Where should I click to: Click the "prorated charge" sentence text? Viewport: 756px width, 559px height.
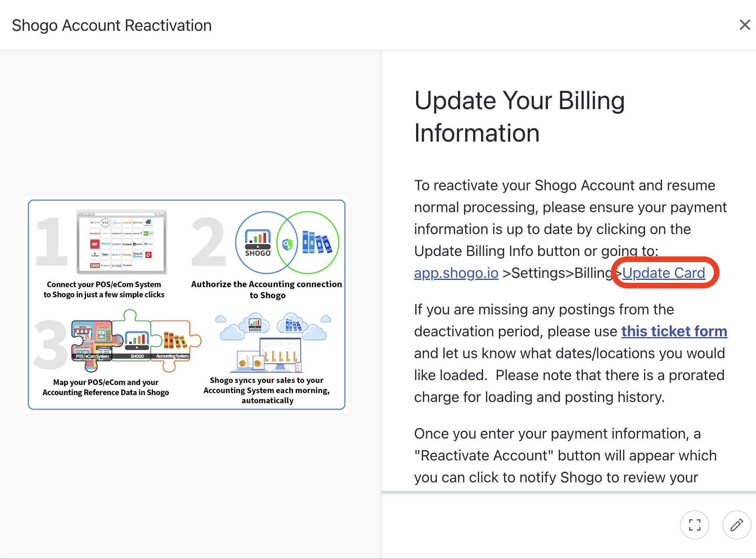(569, 386)
